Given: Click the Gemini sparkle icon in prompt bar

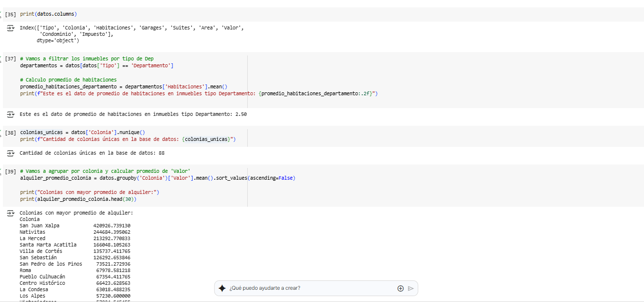Looking at the screenshot, I should pyautogui.click(x=222, y=288).
